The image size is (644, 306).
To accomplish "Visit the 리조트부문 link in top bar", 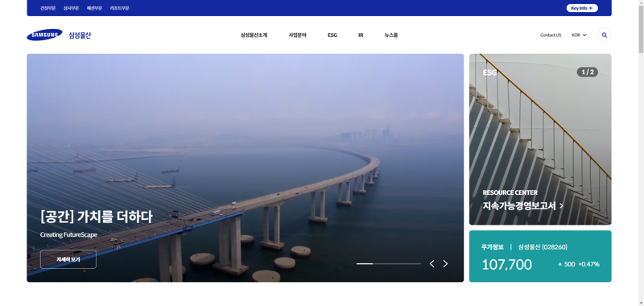I will tap(119, 8).
